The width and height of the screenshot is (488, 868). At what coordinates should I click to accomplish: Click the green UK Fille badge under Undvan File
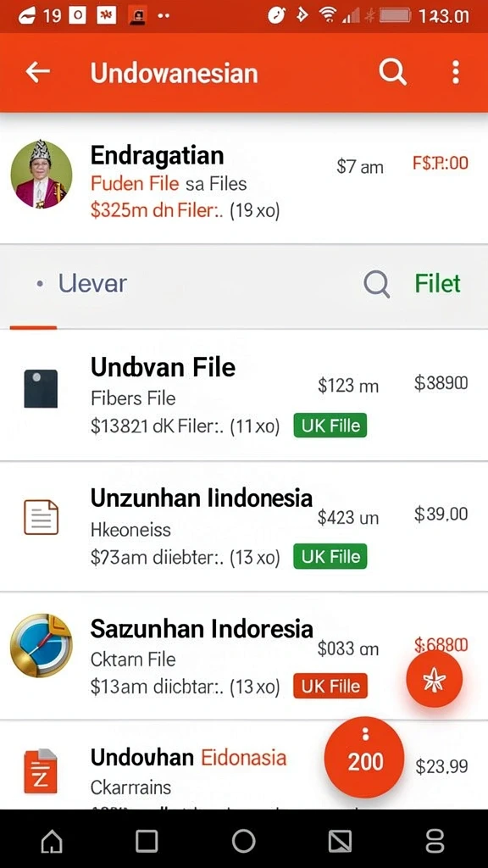click(x=330, y=426)
